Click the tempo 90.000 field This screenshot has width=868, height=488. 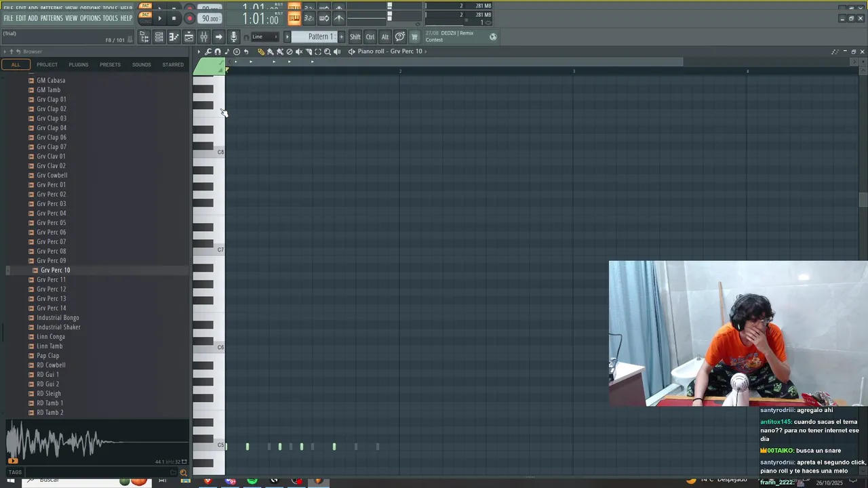click(211, 18)
